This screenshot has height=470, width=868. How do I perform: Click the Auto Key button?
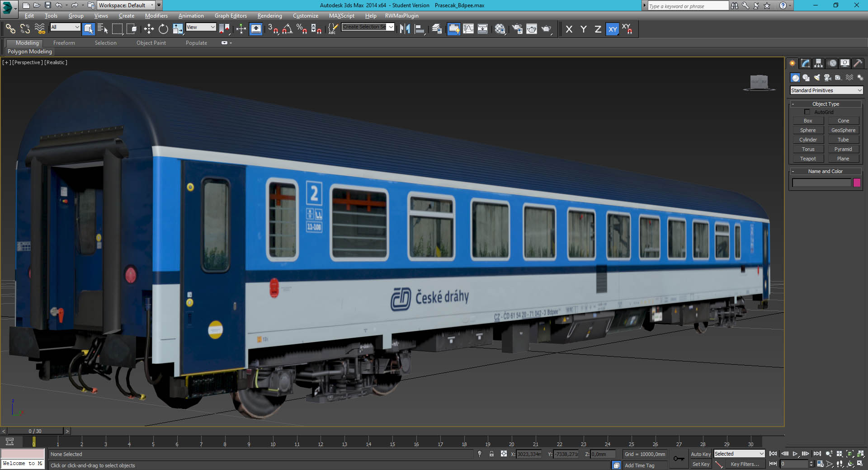(x=701, y=454)
